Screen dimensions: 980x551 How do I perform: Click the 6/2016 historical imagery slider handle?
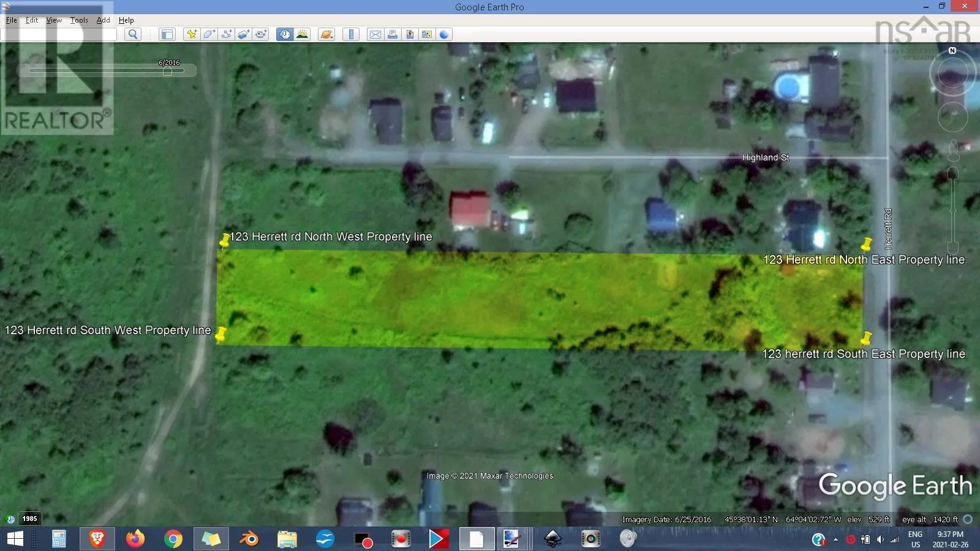point(167,71)
